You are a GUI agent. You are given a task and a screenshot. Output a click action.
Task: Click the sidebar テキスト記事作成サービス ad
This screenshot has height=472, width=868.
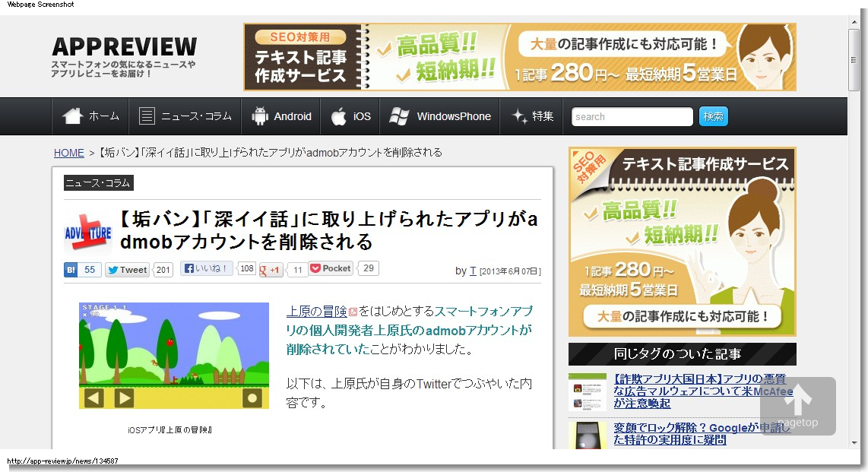[682, 242]
